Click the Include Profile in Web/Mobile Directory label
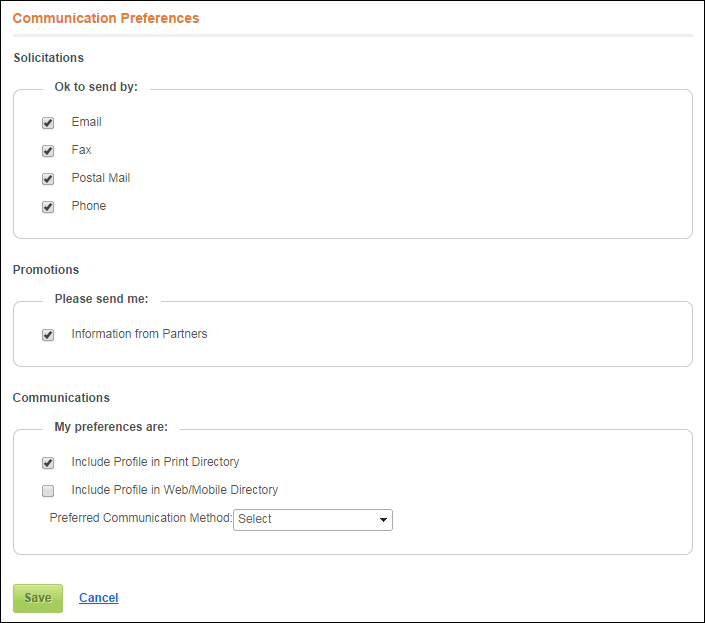The width and height of the screenshot is (705, 623). [x=174, y=490]
